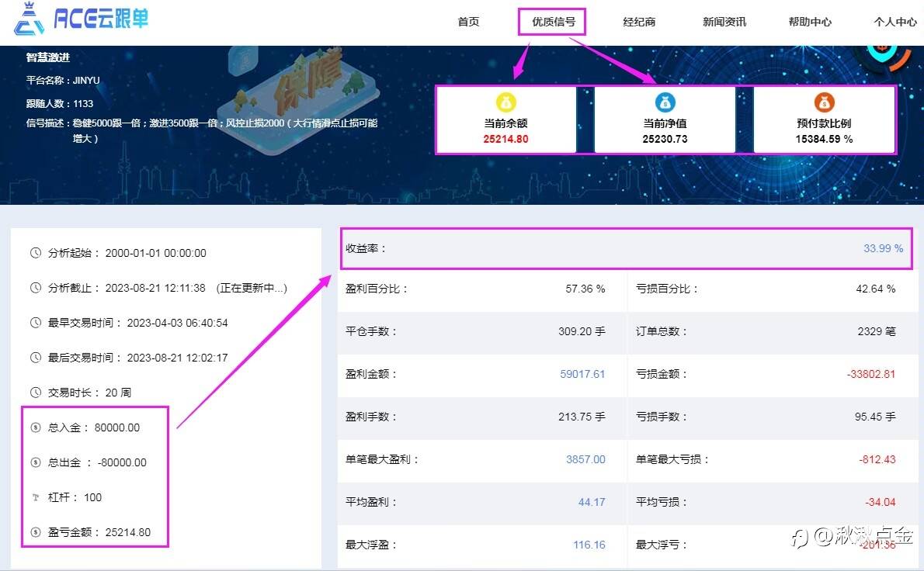Click the orange money bag icon above 预付款比例
The width and height of the screenshot is (924, 571).
(824, 102)
